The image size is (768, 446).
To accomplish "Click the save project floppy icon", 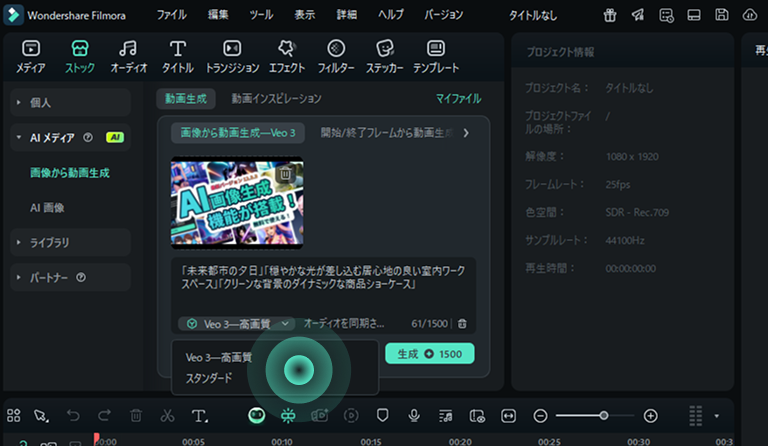I will pos(721,15).
